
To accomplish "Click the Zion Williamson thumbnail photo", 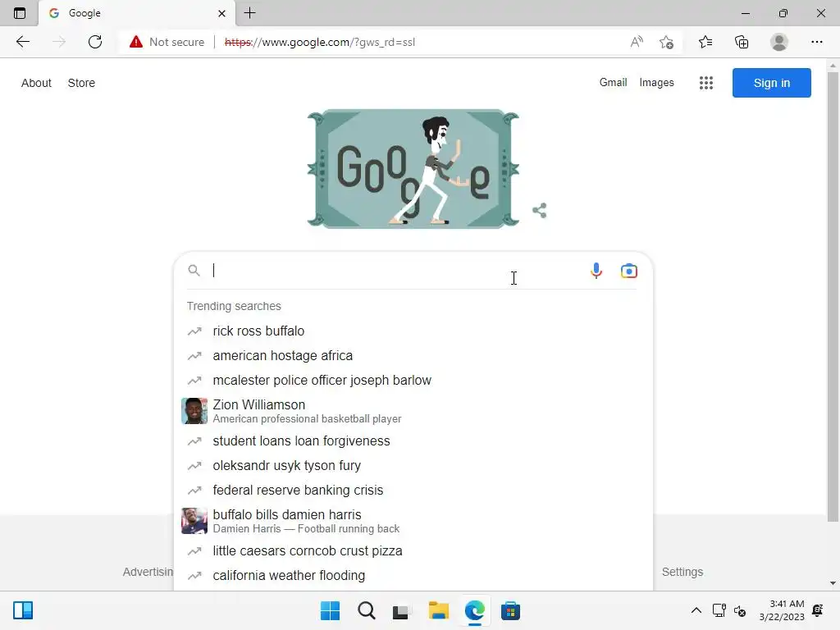I will (x=194, y=411).
